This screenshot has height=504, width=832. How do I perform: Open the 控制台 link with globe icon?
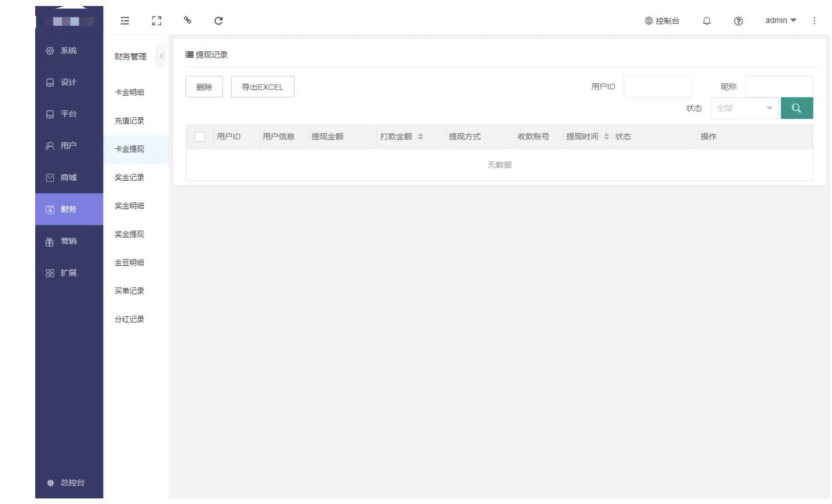662,21
